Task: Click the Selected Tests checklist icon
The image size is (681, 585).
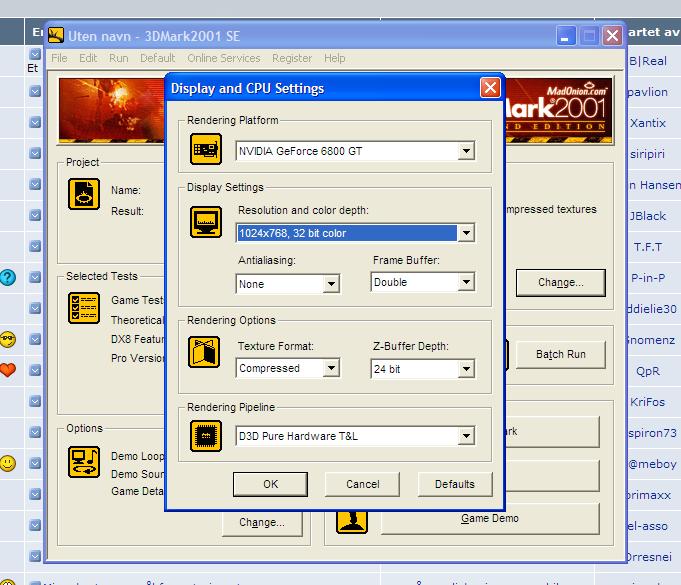Action: (84, 308)
